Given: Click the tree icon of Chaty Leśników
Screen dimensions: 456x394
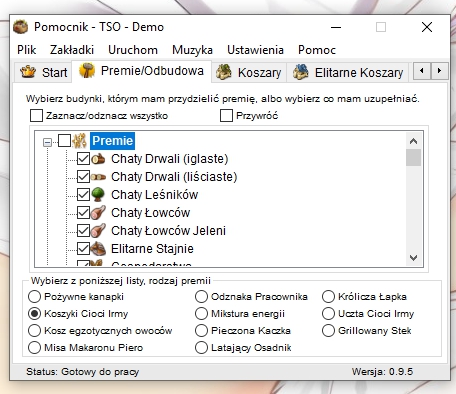Looking at the screenshot, I should coord(98,195).
